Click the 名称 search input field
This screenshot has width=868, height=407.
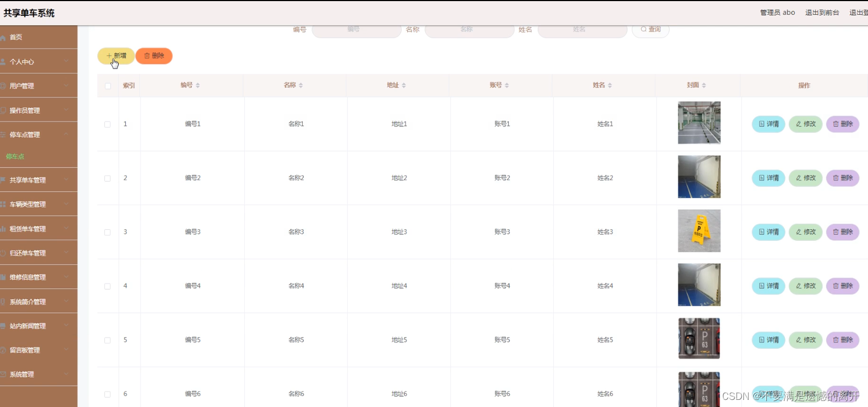pos(470,30)
